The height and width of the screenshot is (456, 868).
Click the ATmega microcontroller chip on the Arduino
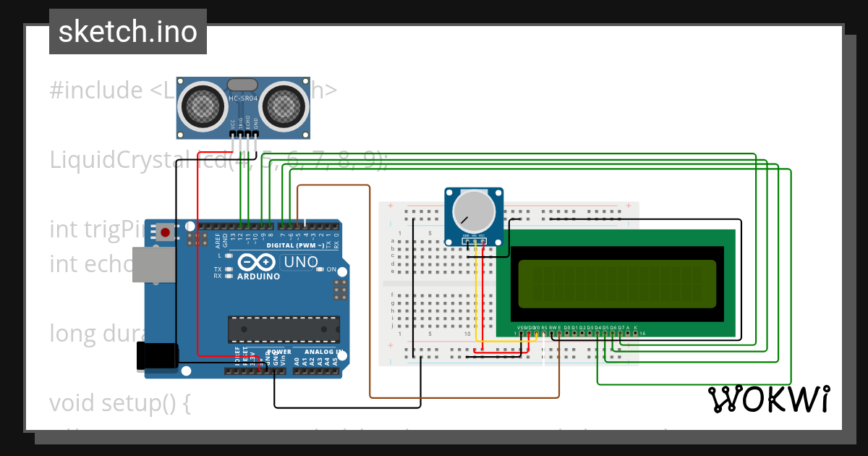click(x=284, y=329)
